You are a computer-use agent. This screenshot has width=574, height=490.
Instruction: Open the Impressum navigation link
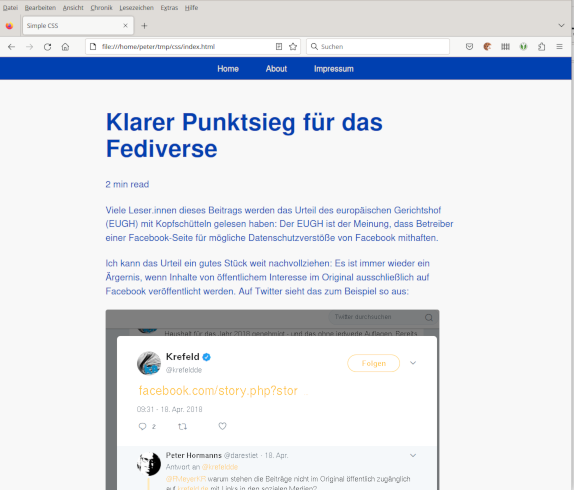click(334, 69)
